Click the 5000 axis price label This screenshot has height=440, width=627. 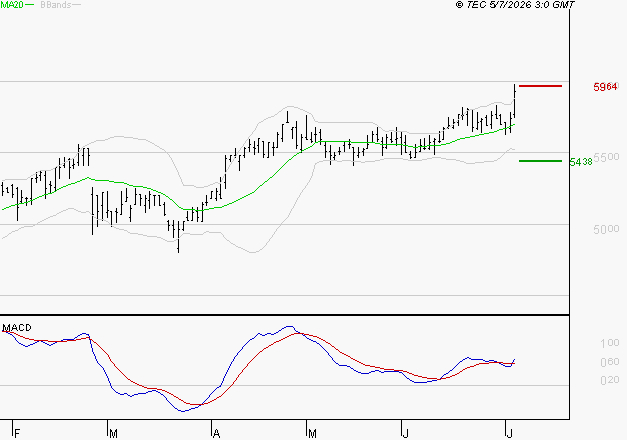[606, 230]
